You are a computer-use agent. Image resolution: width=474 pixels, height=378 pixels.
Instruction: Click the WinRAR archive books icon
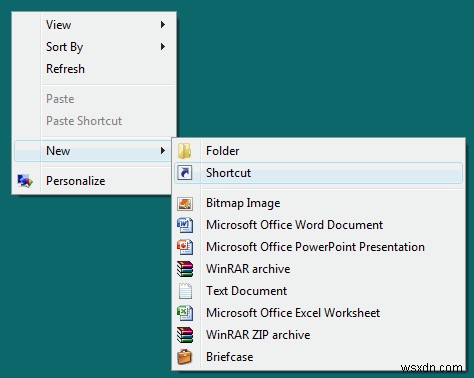point(185,269)
